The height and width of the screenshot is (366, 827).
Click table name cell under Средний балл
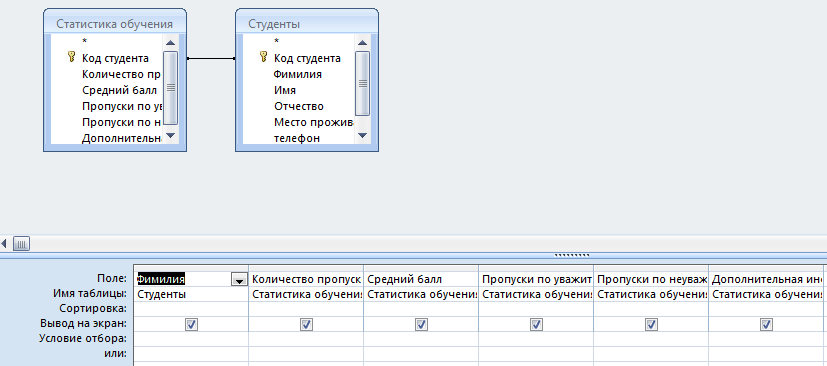tap(421, 294)
